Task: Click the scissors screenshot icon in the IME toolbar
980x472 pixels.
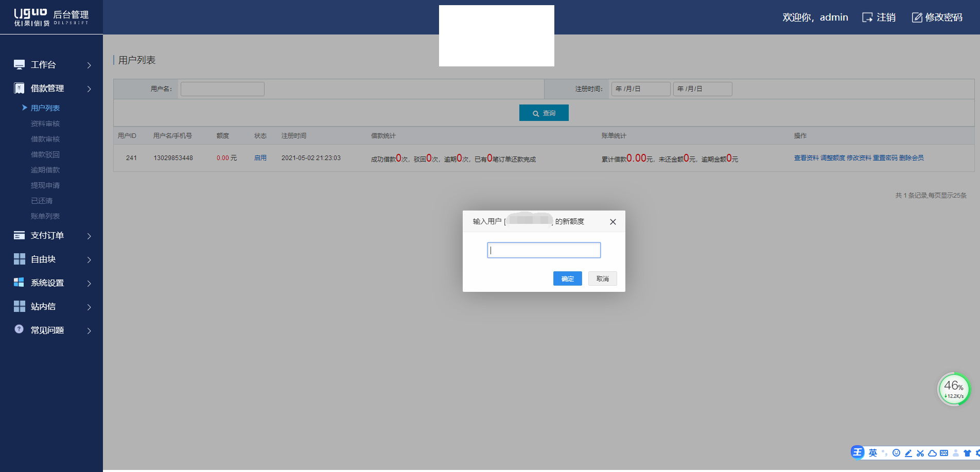Action: pyautogui.click(x=920, y=453)
